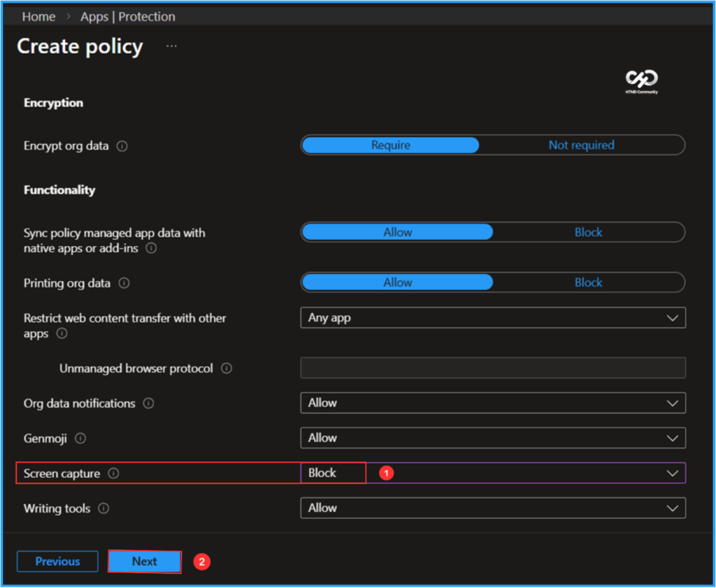Screen dimensions: 716x588
Task: Set Encrypt org data to Not required
Action: (581, 145)
